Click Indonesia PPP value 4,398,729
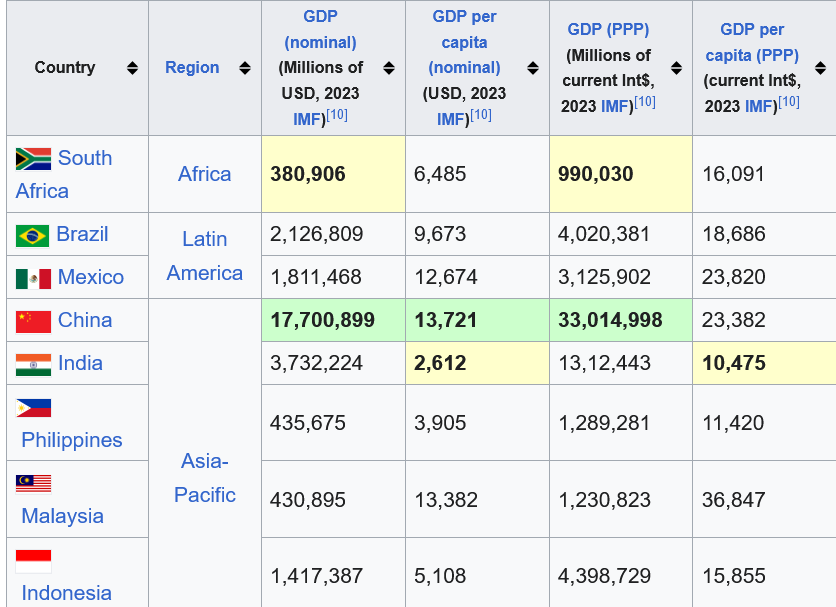This screenshot has height=607, width=836. click(604, 576)
